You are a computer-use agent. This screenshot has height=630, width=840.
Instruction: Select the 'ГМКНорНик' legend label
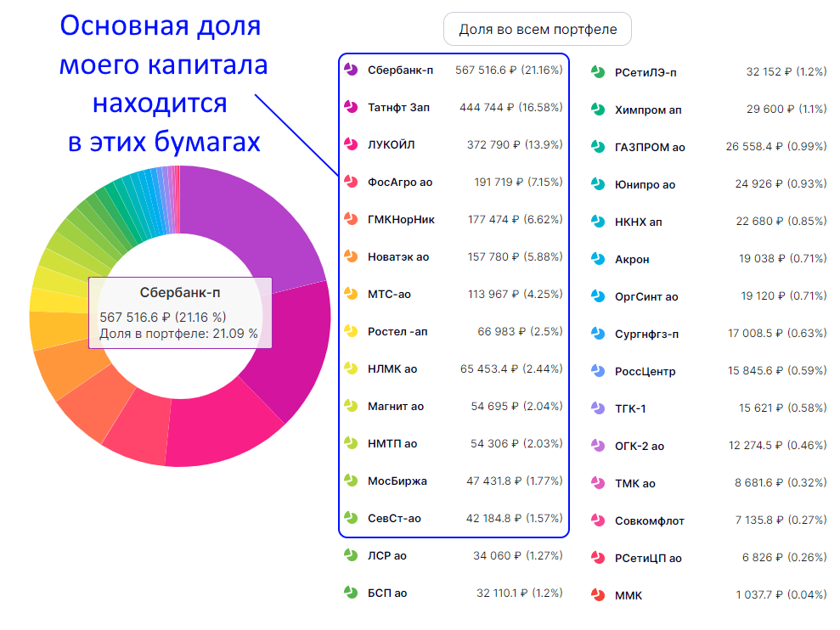(x=401, y=220)
